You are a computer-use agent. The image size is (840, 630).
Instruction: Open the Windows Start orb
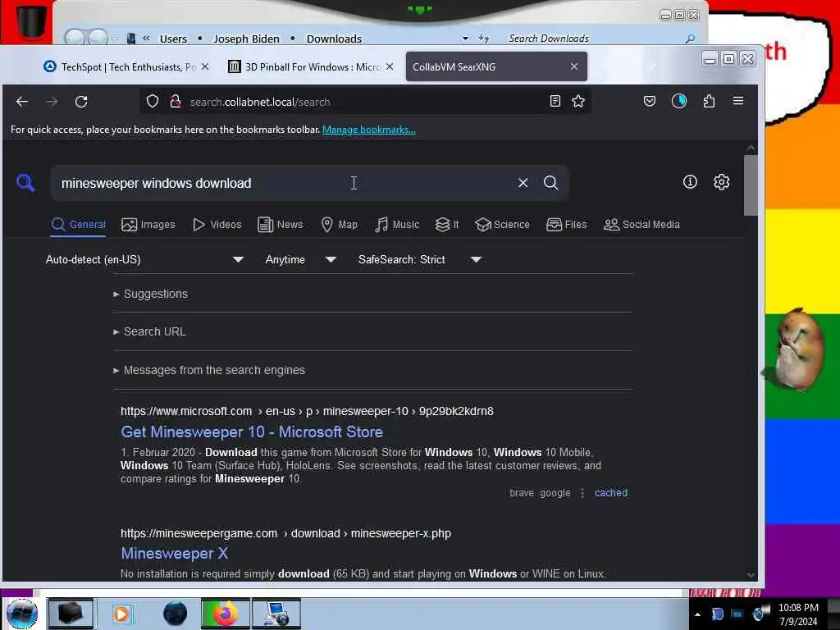pos(21,614)
